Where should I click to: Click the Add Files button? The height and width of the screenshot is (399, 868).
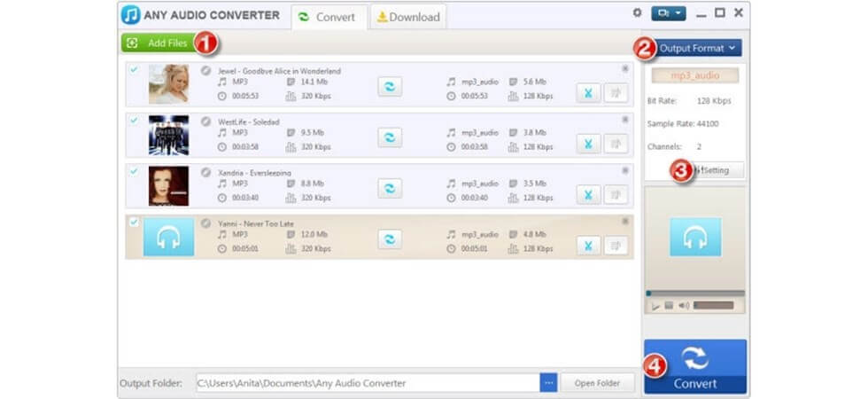[x=159, y=43]
